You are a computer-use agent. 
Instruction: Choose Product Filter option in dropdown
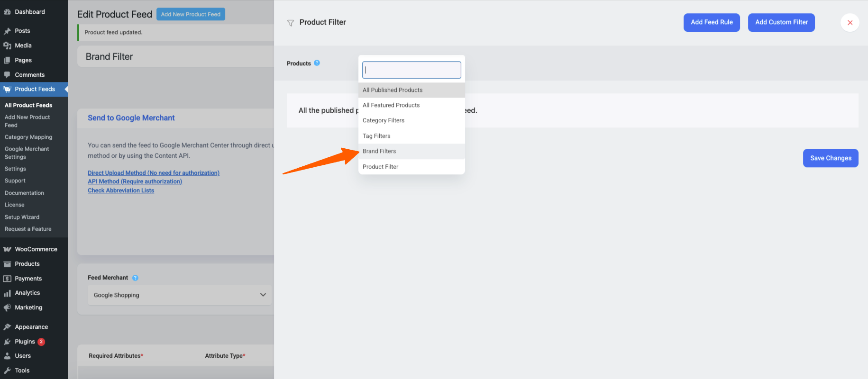[411, 167]
